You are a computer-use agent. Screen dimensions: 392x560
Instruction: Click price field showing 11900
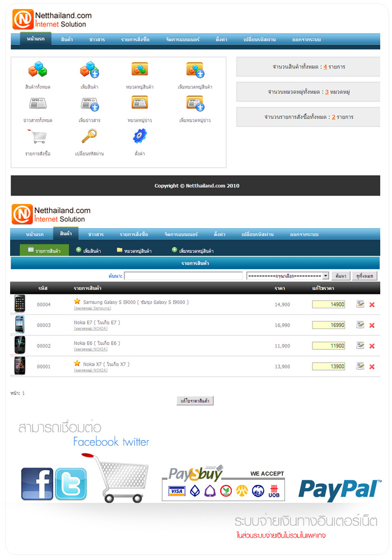point(329,346)
